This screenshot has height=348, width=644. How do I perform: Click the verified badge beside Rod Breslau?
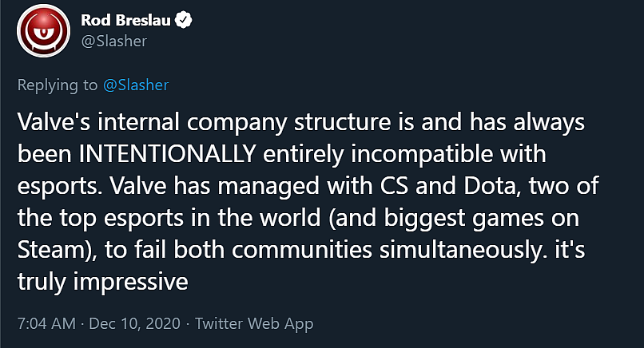[184, 20]
